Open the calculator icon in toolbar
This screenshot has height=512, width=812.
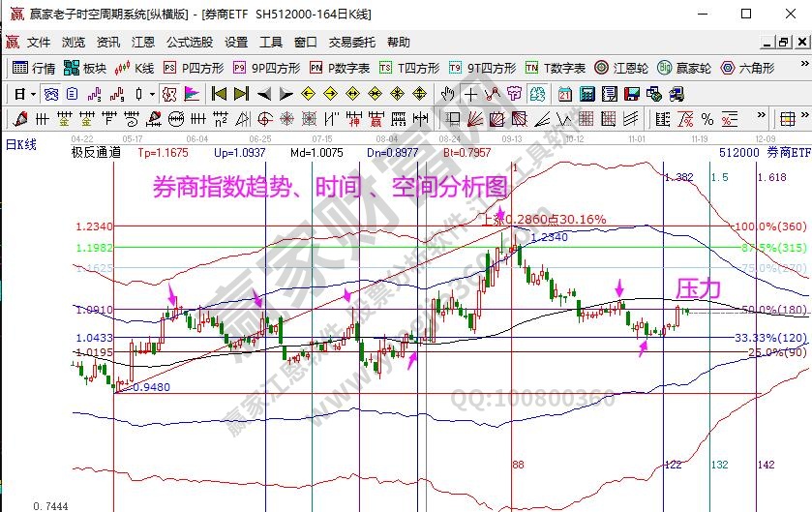[588, 94]
